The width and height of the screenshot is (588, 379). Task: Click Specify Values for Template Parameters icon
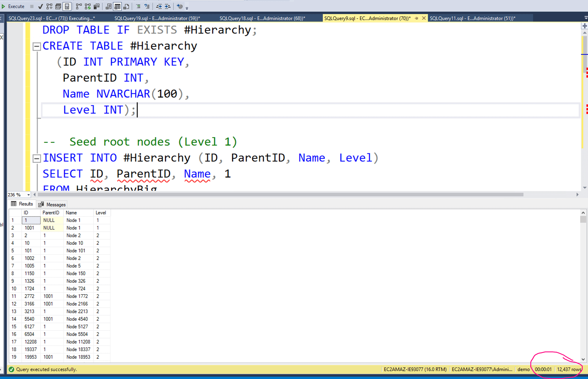(x=180, y=6)
